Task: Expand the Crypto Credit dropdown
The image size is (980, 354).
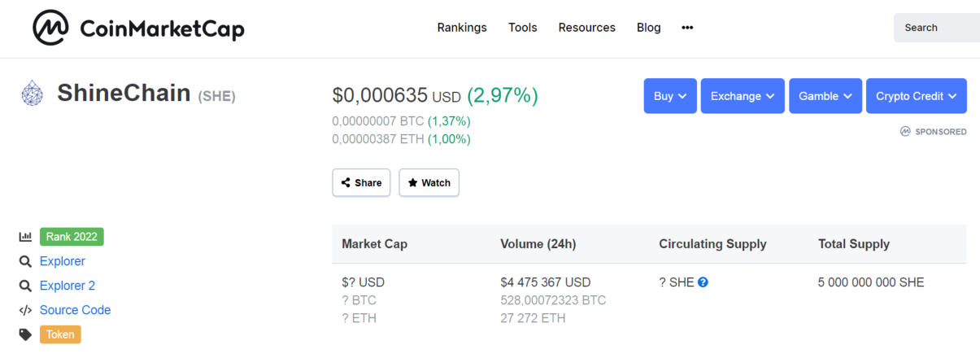Action: click(x=917, y=96)
